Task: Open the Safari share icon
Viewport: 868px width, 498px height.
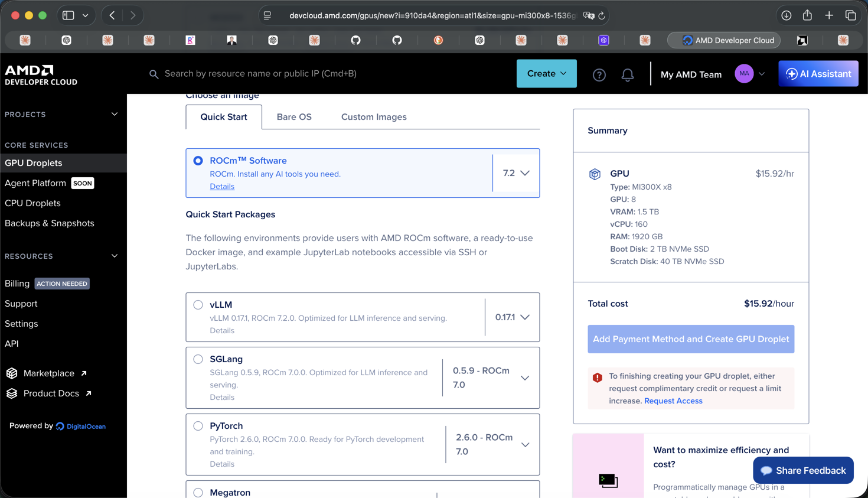Action: (807, 15)
